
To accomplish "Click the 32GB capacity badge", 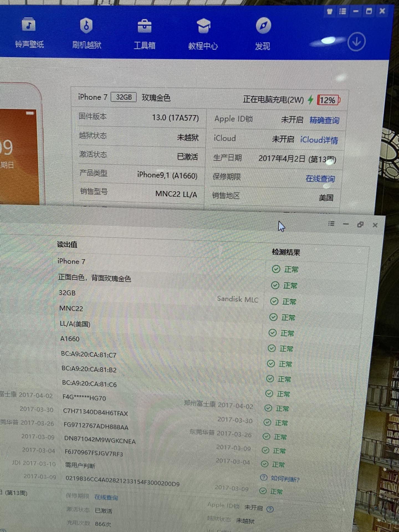I will (124, 97).
